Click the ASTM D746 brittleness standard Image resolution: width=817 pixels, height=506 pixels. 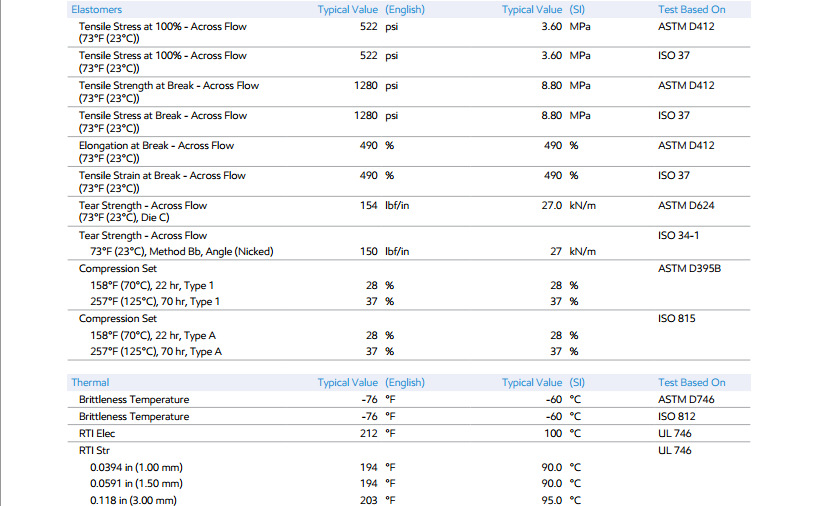coord(686,400)
